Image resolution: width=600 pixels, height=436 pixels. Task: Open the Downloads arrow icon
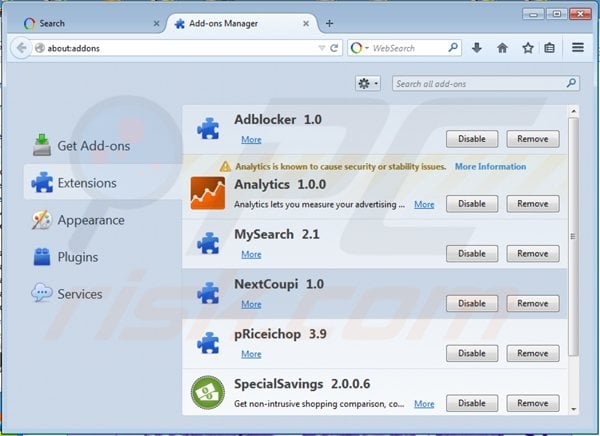477,48
